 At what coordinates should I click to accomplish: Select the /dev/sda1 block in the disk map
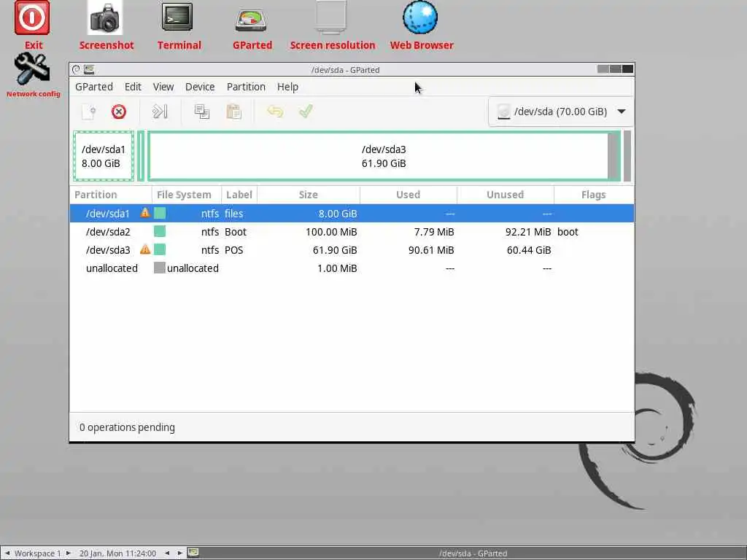[104, 156]
